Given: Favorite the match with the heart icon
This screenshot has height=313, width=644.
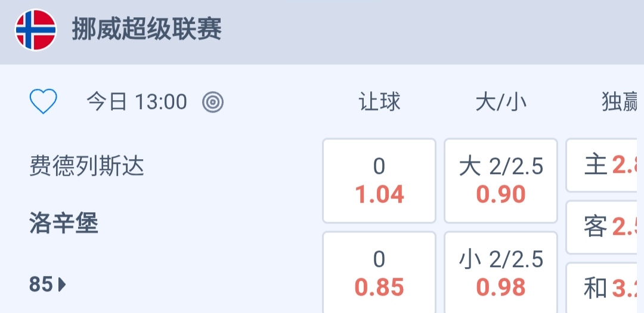Looking at the screenshot, I should pos(44,102).
